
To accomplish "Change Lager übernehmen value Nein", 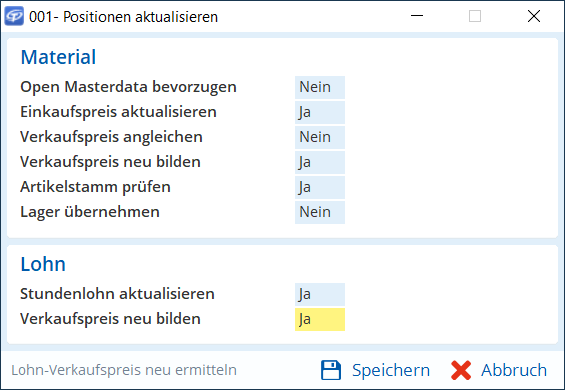I will pos(320,212).
